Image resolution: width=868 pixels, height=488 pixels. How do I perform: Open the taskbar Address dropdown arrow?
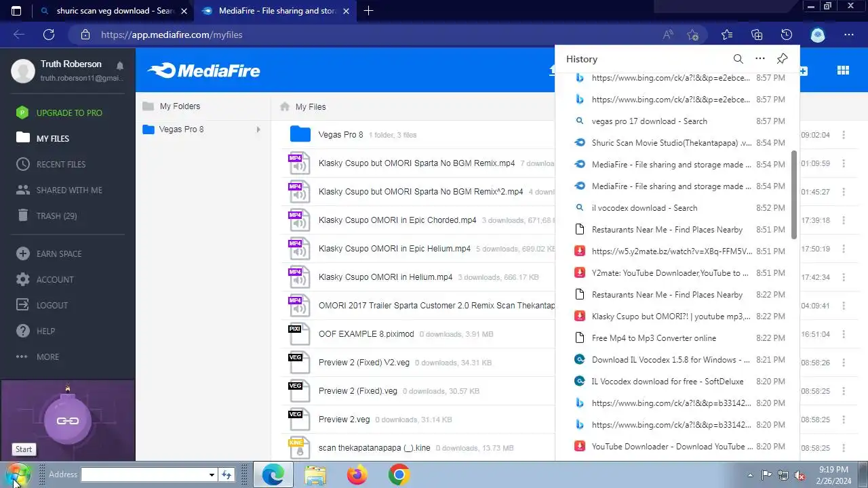[212, 475]
